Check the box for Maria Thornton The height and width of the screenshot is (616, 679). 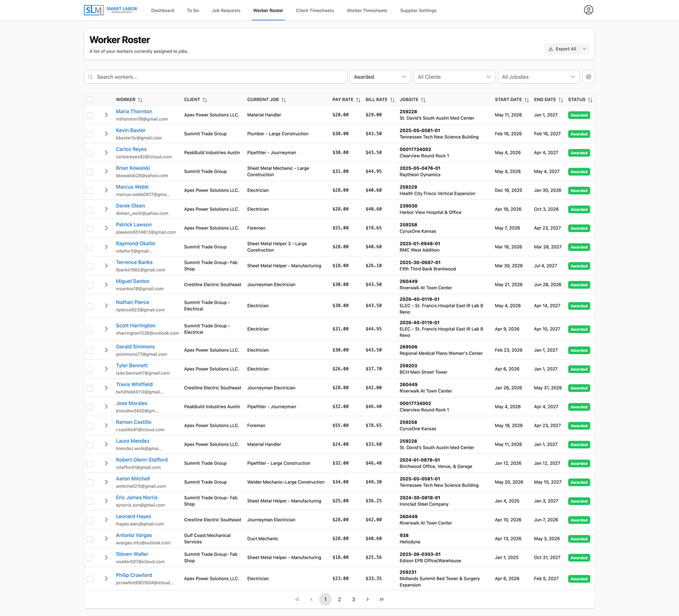[90, 115]
